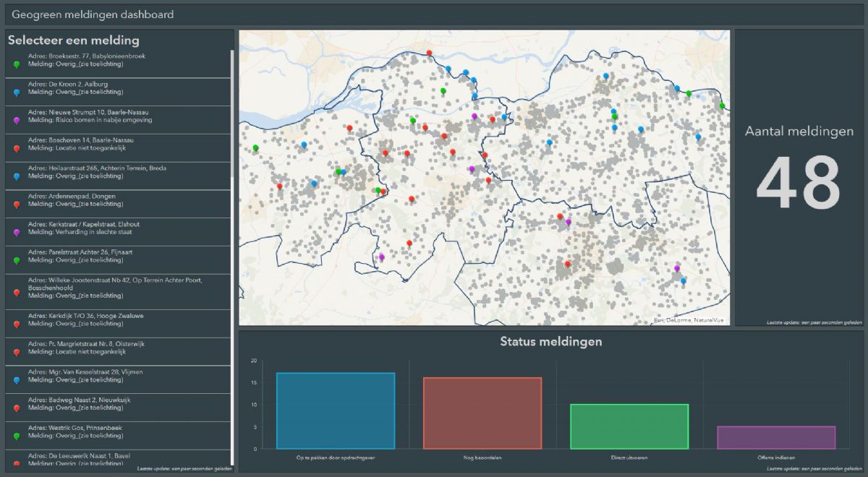
Task: Click green pin icon beside Westrik Gos, Prinsenbeek
Action: click(17, 436)
